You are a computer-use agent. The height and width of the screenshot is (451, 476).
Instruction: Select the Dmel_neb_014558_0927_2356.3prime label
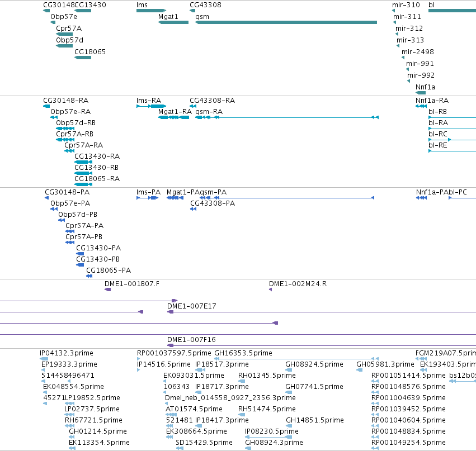click(230, 398)
